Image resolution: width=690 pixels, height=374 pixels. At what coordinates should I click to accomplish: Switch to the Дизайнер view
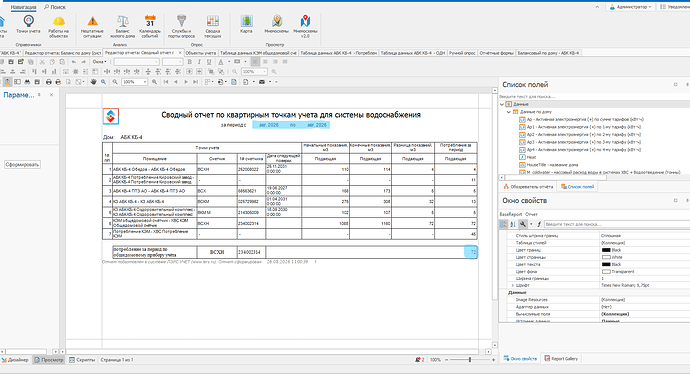pos(16,360)
